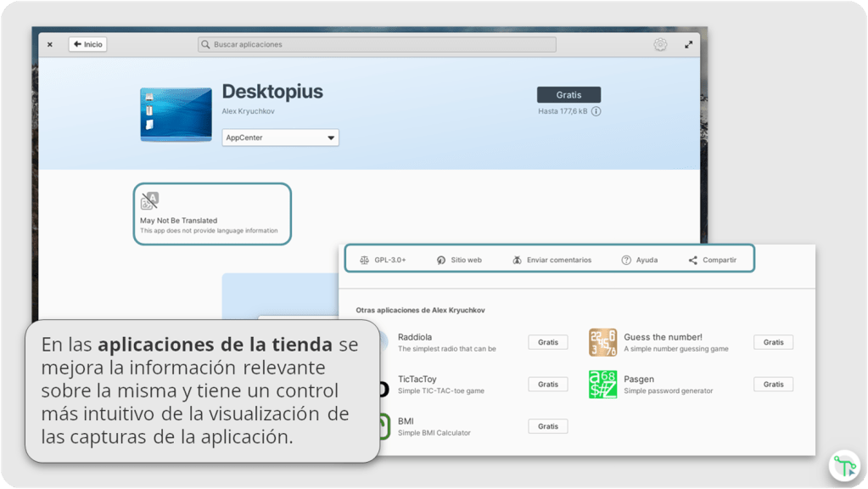Click the fullscreen expand arrows icon
868x489 pixels.
(x=688, y=44)
